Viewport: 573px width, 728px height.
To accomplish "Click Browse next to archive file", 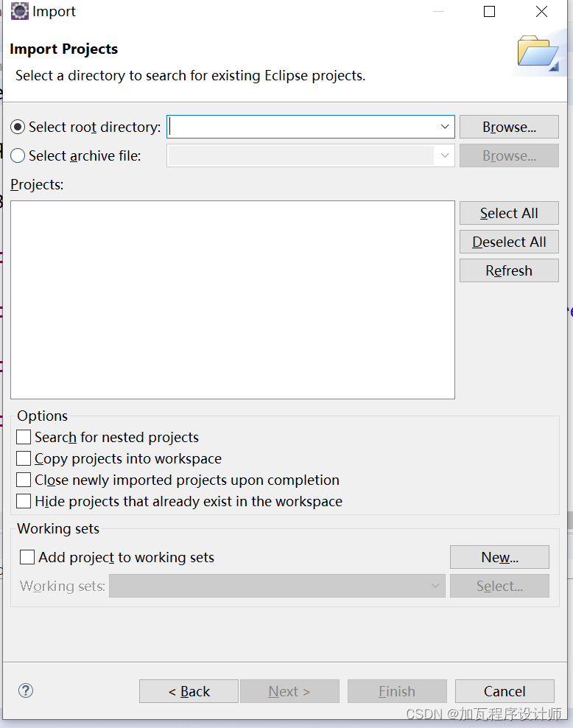I will (509, 155).
